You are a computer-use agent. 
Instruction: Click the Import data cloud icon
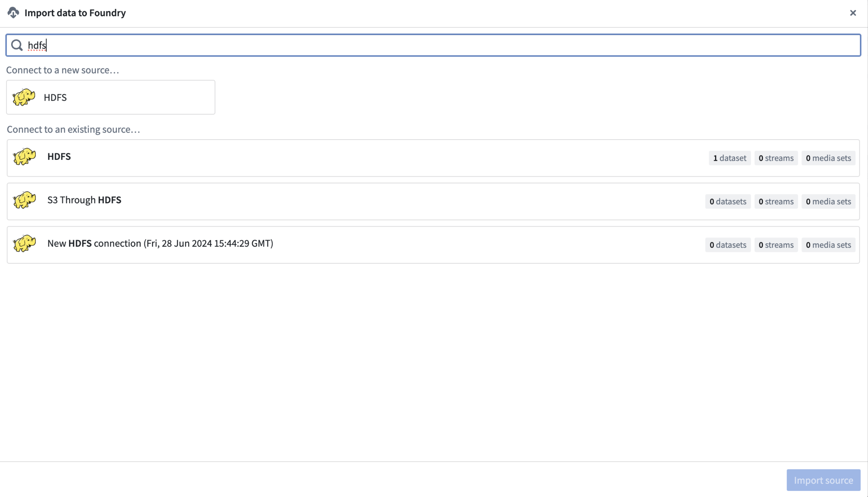(13, 13)
